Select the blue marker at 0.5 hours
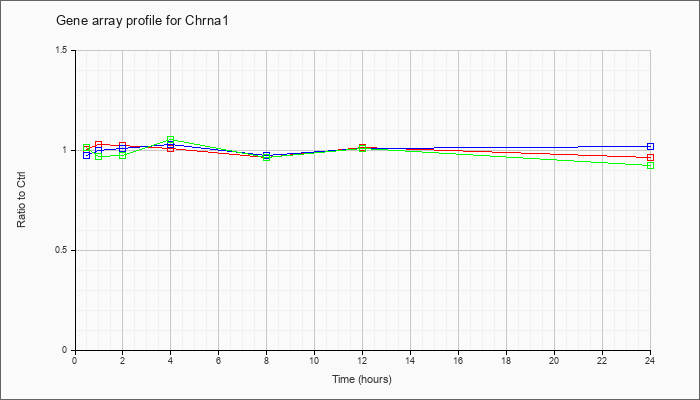Screen dimensions: 700x400 (x=87, y=155)
